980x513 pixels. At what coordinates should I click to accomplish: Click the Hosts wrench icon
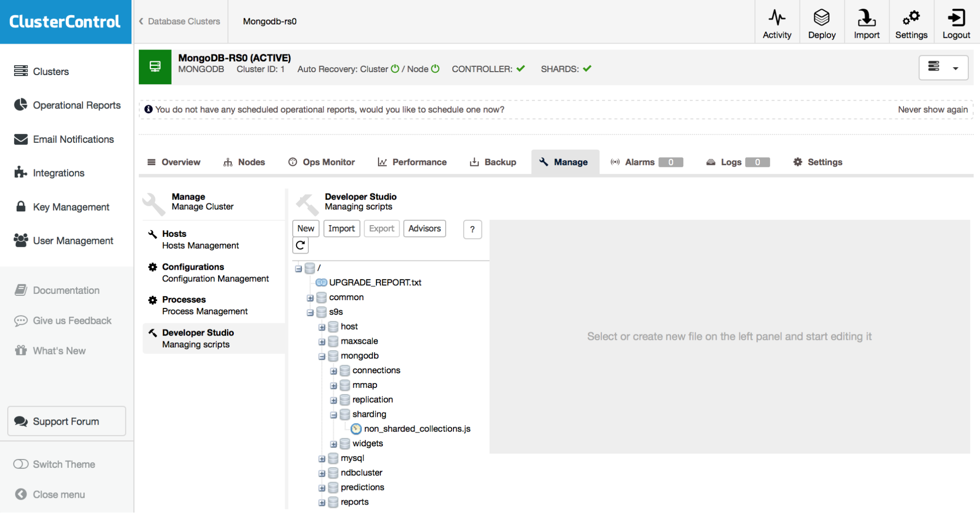click(152, 234)
